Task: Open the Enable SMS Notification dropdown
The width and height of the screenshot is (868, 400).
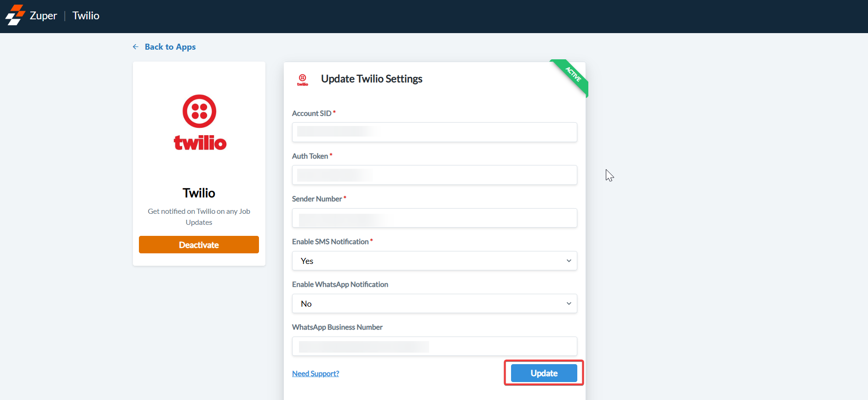Action: click(x=435, y=261)
